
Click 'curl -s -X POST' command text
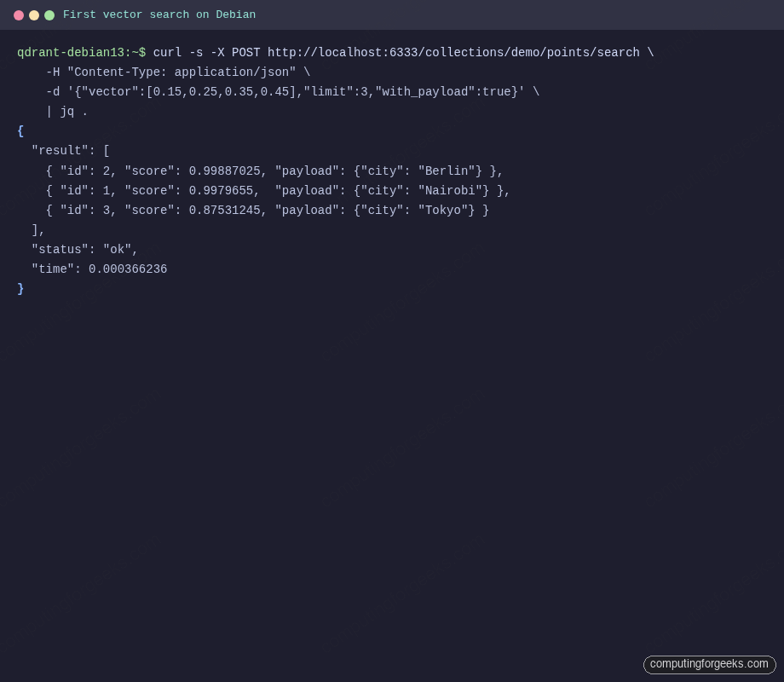[206, 53]
